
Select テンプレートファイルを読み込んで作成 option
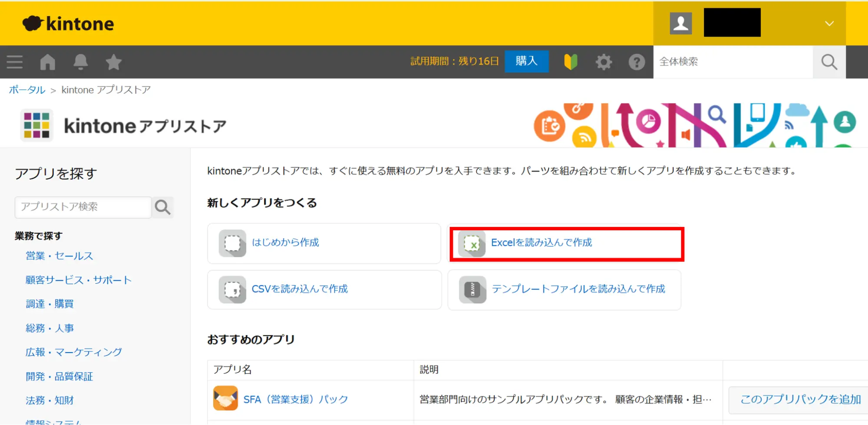click(578, 289)
